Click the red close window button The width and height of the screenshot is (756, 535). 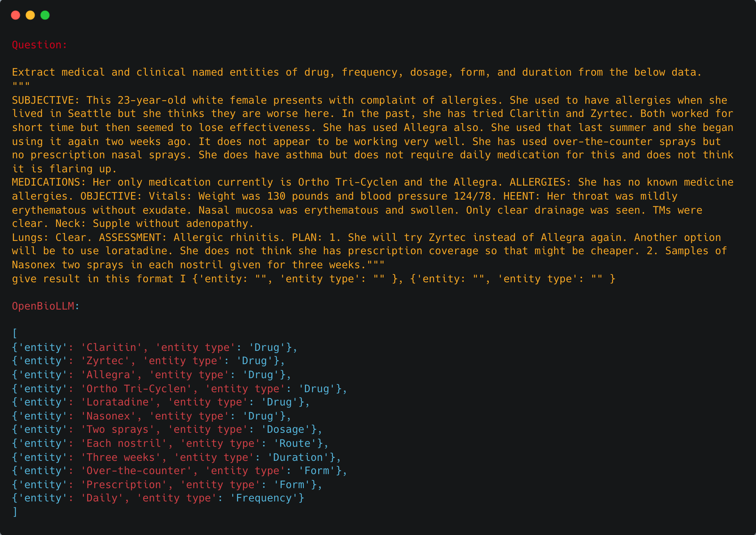click(16, 15)
